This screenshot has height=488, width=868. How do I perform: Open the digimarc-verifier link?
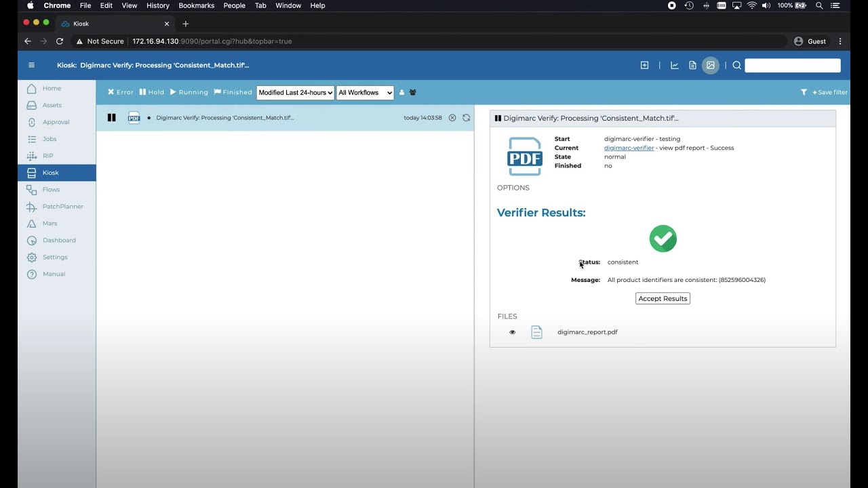[629, 148]
